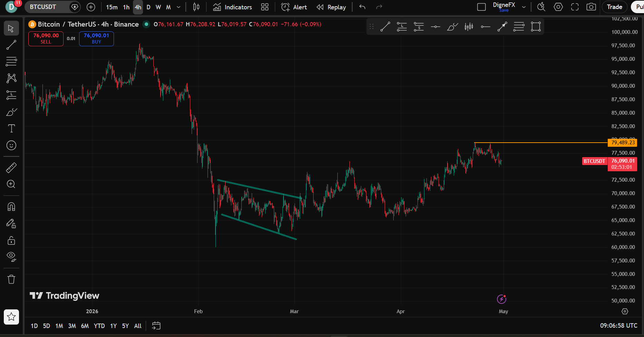
Task: Open the candle chart type menu
Action: (x=196, y=7)
